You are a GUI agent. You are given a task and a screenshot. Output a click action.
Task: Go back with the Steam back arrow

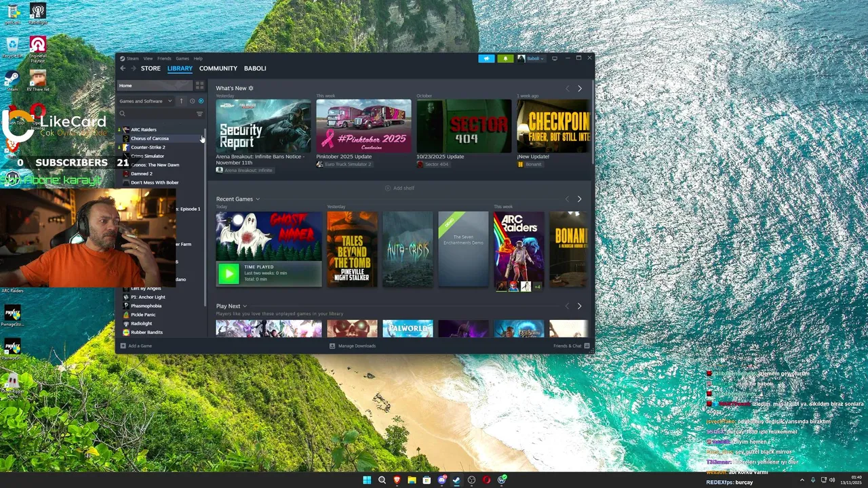coord(123,68)
